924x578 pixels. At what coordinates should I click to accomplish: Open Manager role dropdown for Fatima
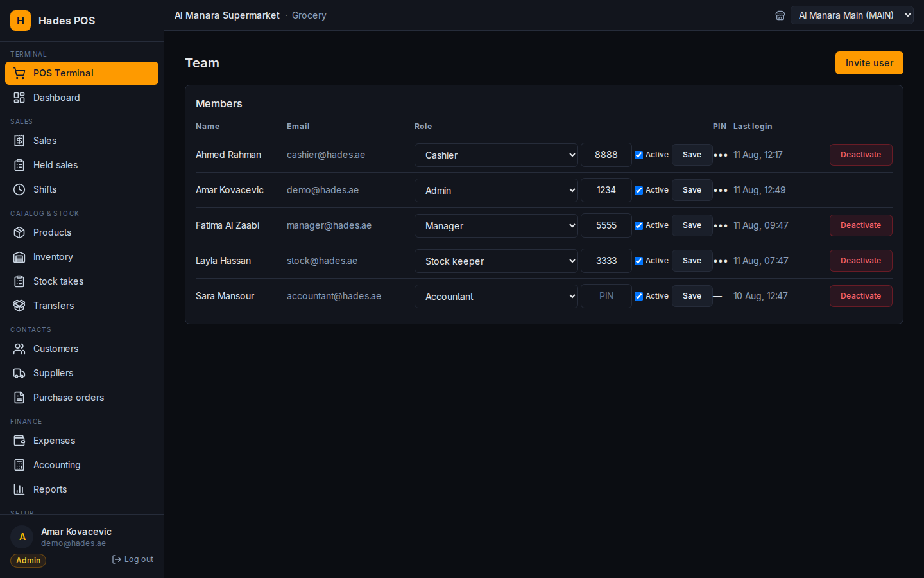[x=496, y=225]
